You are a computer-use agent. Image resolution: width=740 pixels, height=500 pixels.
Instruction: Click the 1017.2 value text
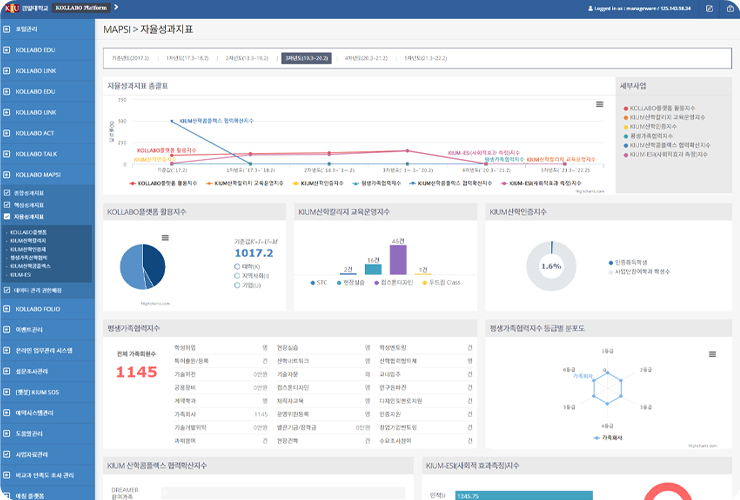pyautogui.click(x=254, y=253)
